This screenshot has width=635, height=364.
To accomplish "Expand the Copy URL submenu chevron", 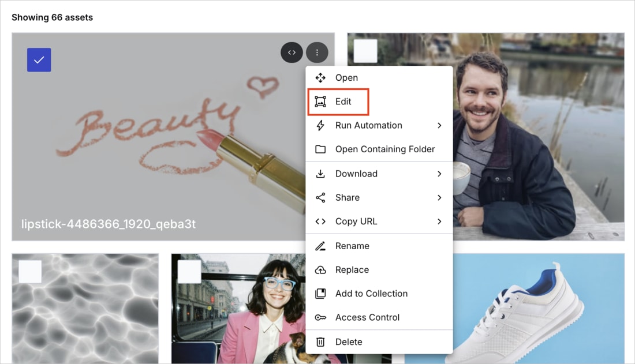I will [439, 222].
